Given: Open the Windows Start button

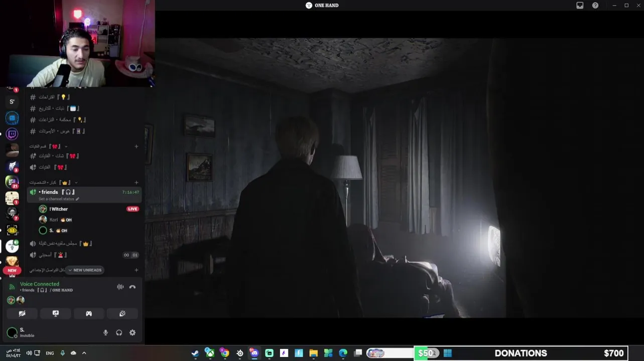Looking at the screenshot, I should pyautogui.click(x=448, y=353).
